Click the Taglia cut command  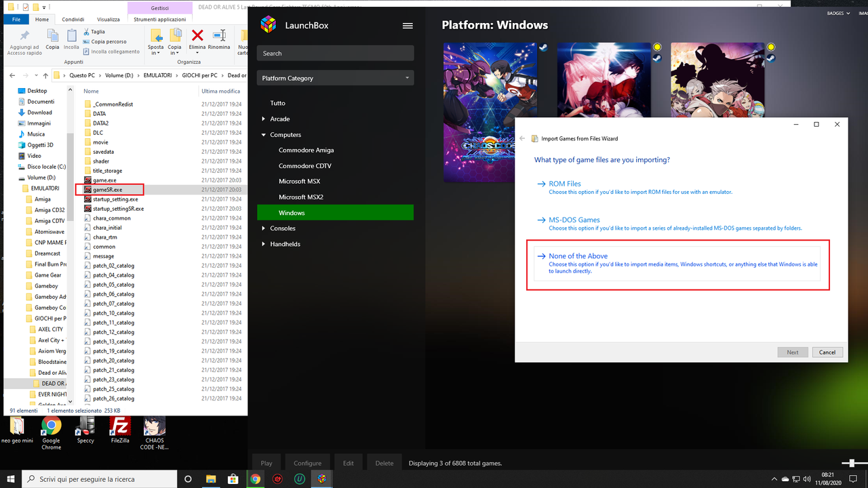94,32
